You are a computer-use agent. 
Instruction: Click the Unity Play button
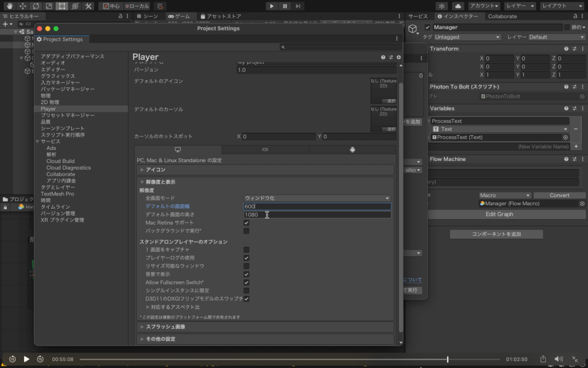272,6
